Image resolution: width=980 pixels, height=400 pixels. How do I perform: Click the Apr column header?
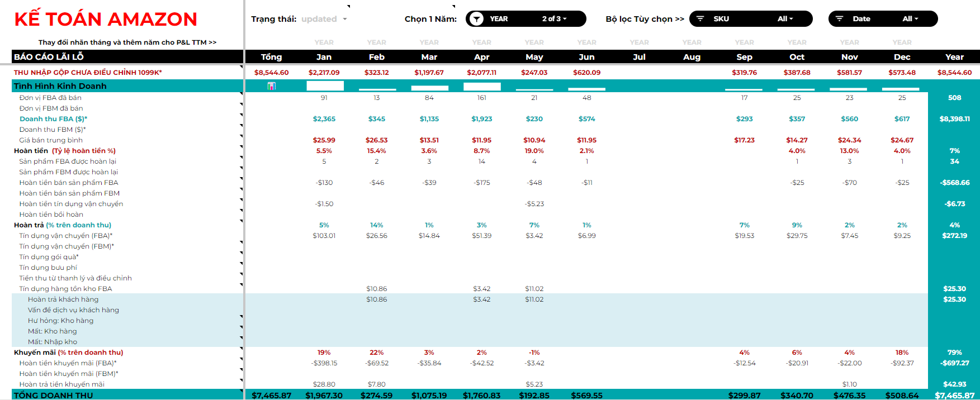click(x=482, y=57)
